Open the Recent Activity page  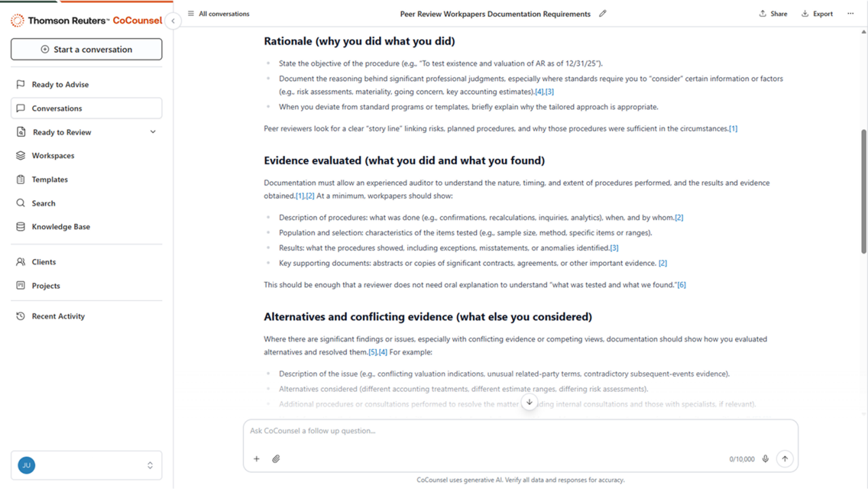click(58, 317)
